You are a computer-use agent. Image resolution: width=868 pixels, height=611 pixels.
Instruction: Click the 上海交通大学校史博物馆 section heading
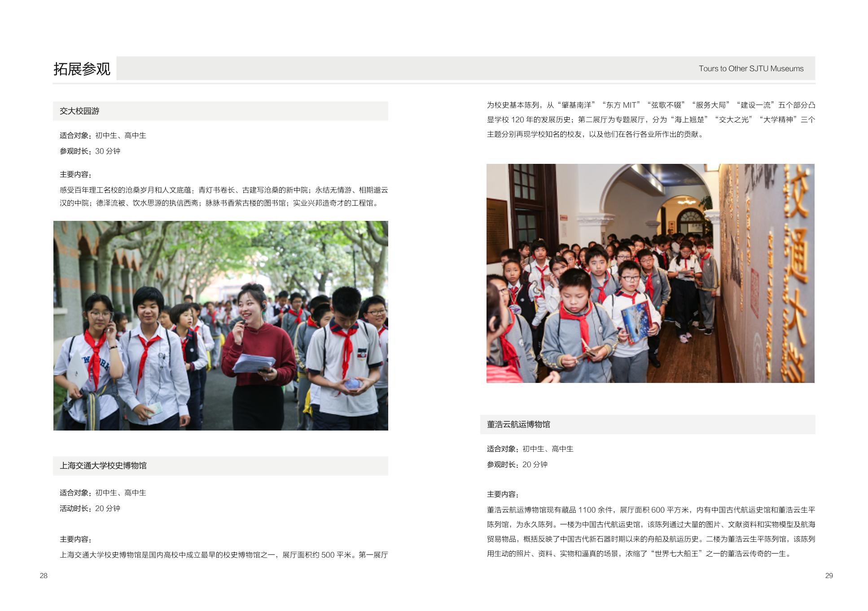103,466
